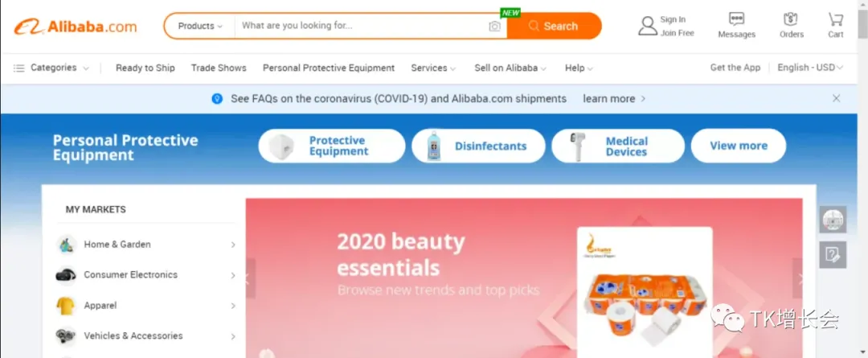Open the Ready to Ship tab
Screen dimensions: 868x358
(145, 68)
